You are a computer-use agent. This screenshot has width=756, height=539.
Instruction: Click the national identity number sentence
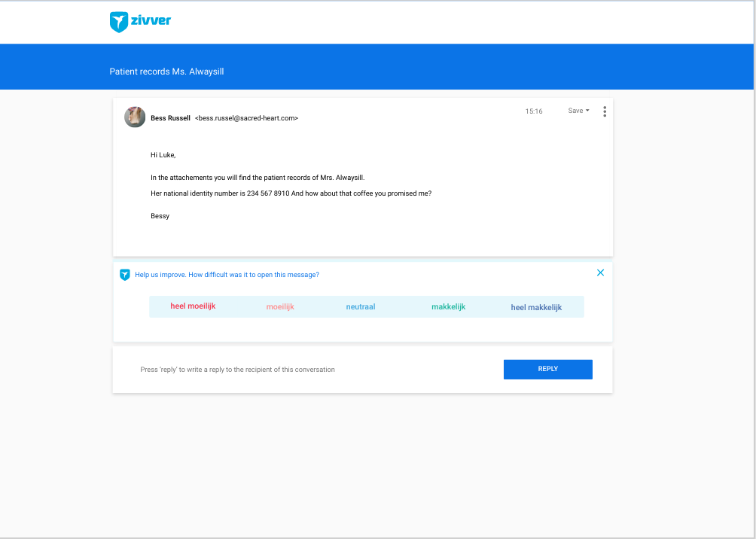(291, 193)
